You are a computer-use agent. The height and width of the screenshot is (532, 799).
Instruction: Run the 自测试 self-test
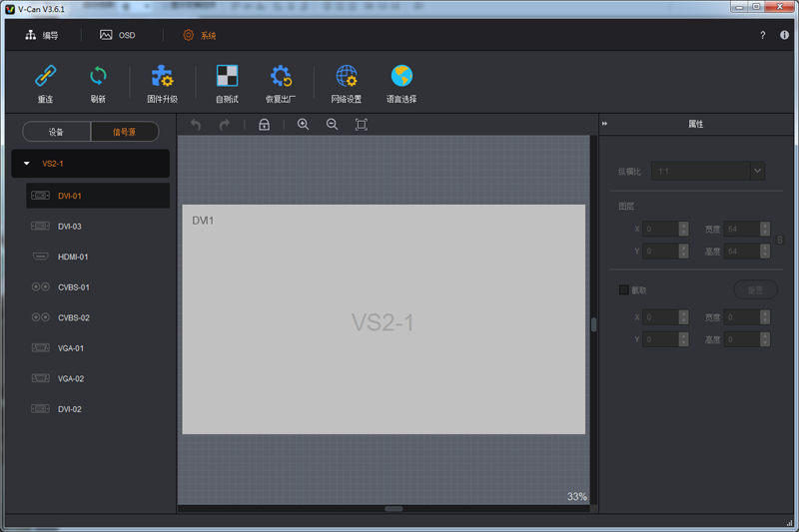(228, 78)
